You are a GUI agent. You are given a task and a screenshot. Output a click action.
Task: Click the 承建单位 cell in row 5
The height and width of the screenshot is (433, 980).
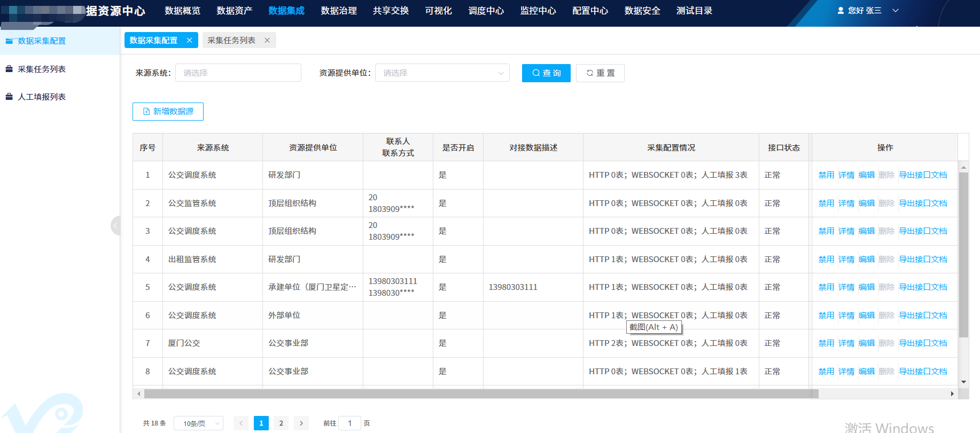point(312,287)
